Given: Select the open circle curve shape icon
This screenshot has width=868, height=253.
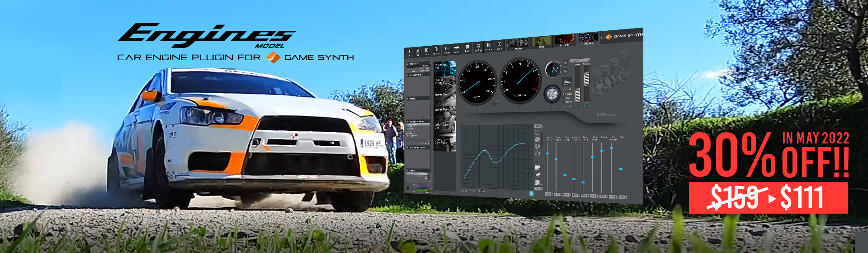Looking at the screenshot, I should pos(537,132).
